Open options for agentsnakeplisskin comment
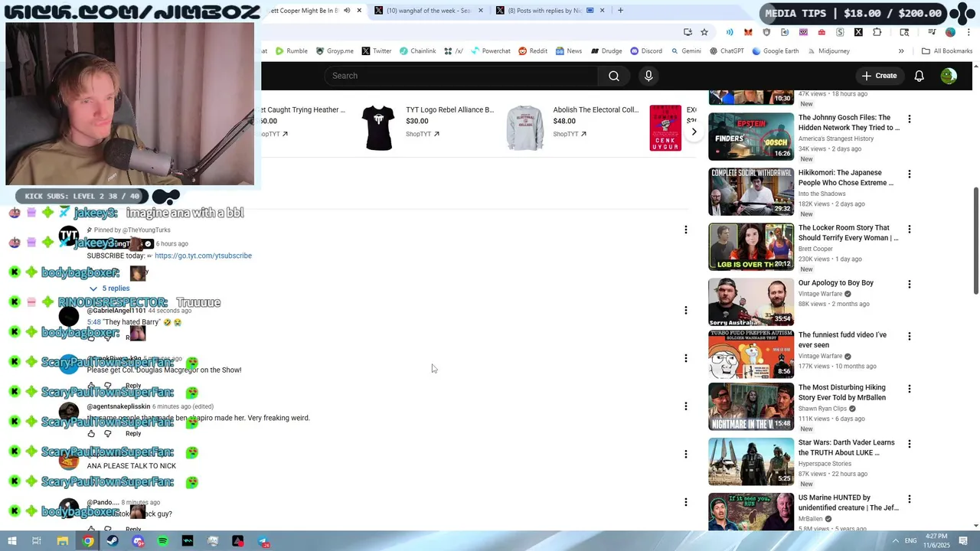 (x=686, y=406)
